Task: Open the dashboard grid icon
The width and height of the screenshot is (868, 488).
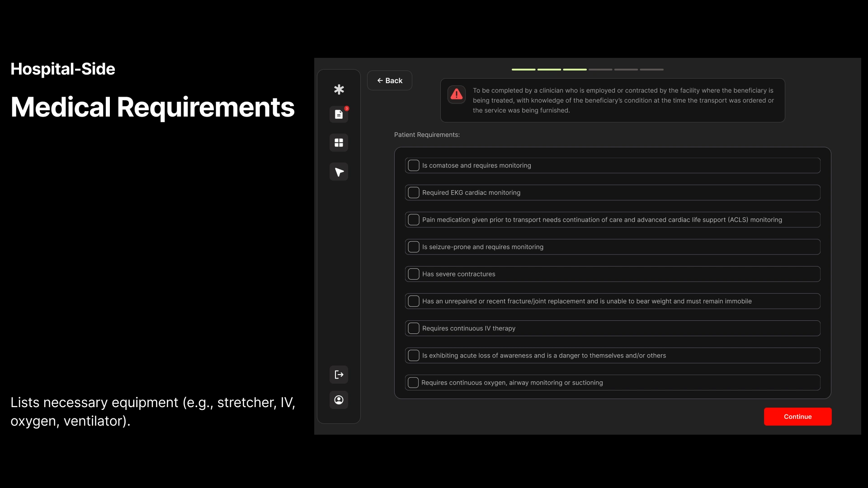Action: point(339,143)
